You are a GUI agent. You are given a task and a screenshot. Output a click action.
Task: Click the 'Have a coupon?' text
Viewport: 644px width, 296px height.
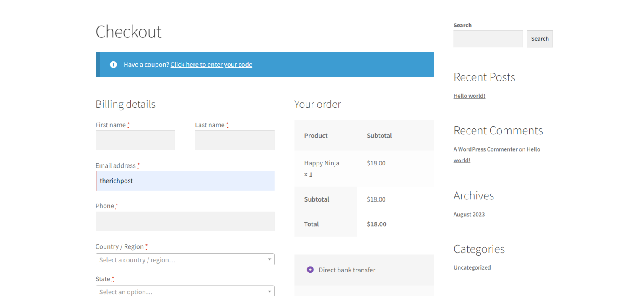click(x=146, y=65)
